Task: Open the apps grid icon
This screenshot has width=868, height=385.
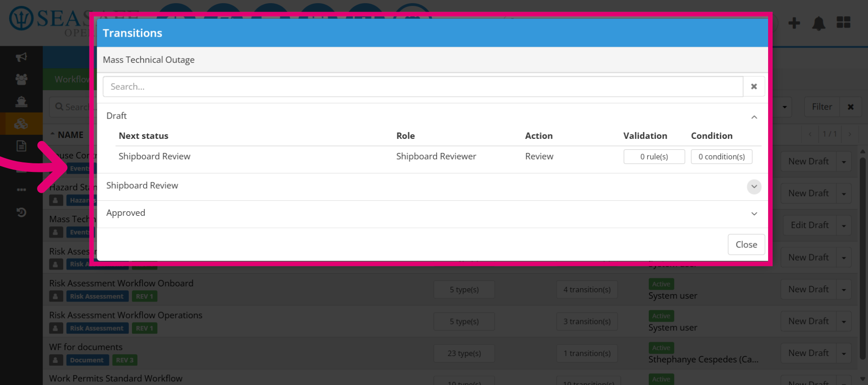Action: [843, 22]
